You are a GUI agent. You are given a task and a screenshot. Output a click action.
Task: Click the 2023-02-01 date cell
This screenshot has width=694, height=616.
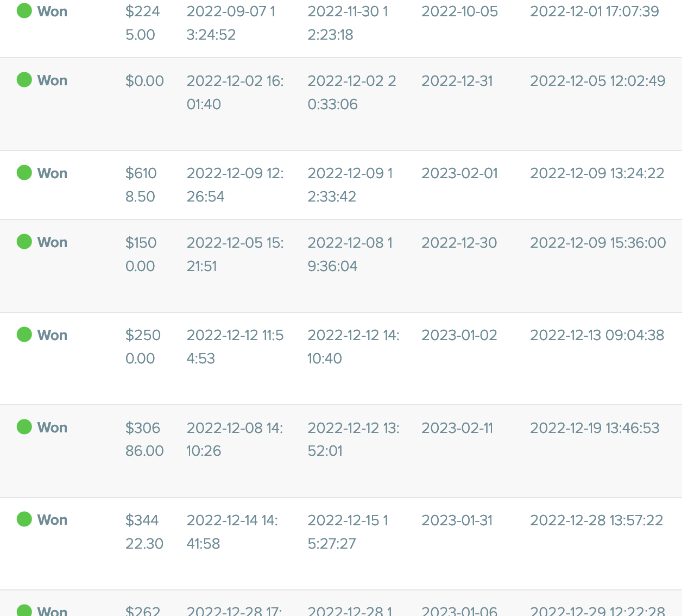459,173
